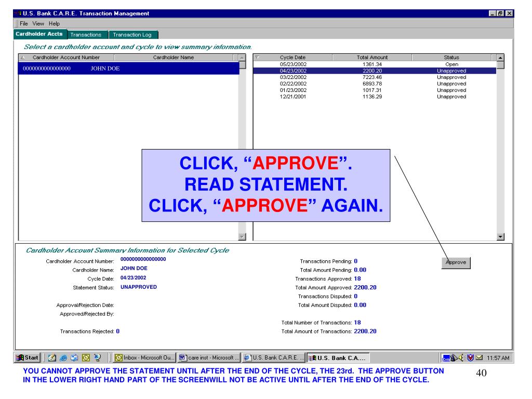Image resolution: width=532 pixels, height=399 pixels.
Task: Sort by Total Amount column header
Action: click(x=372, y=57)
